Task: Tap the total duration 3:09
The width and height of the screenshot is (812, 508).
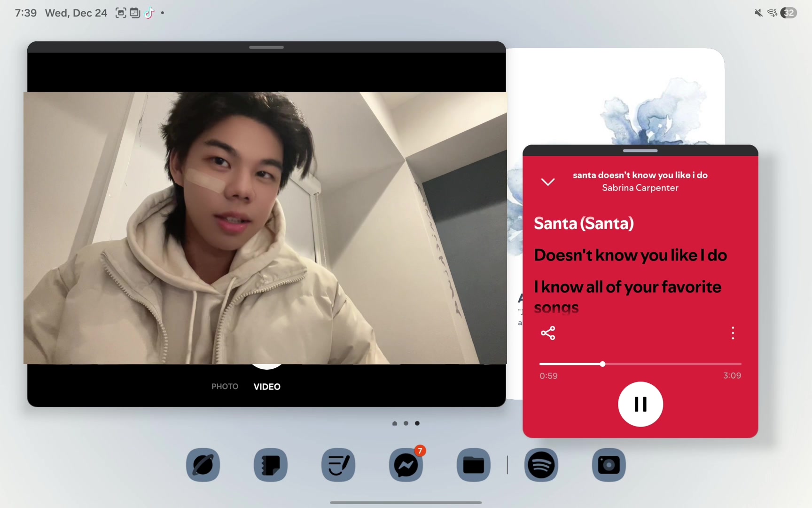Action: coord(732,375)
